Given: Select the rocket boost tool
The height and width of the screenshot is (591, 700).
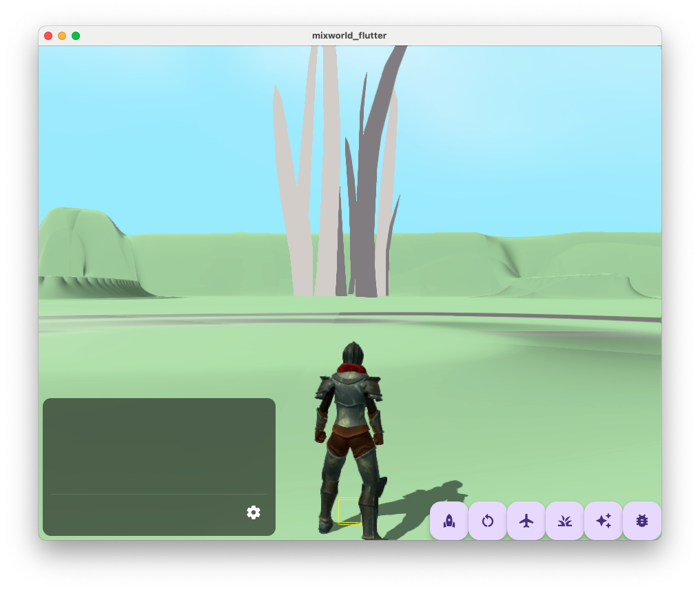Looking at the screenshot, I should pos(449,521).
